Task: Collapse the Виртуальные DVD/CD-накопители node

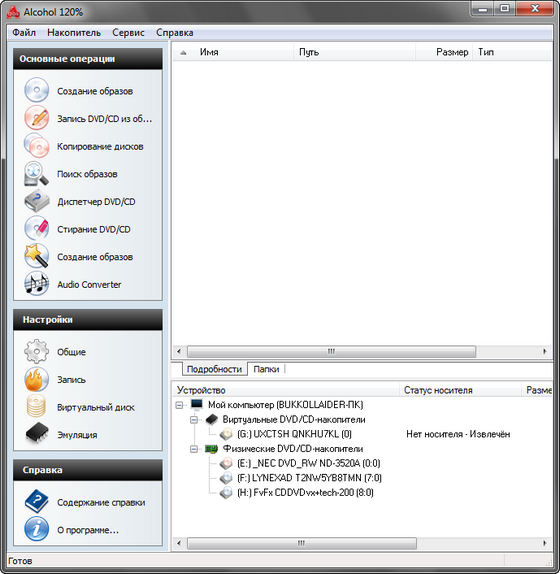Action: click(x=194, y=420)
